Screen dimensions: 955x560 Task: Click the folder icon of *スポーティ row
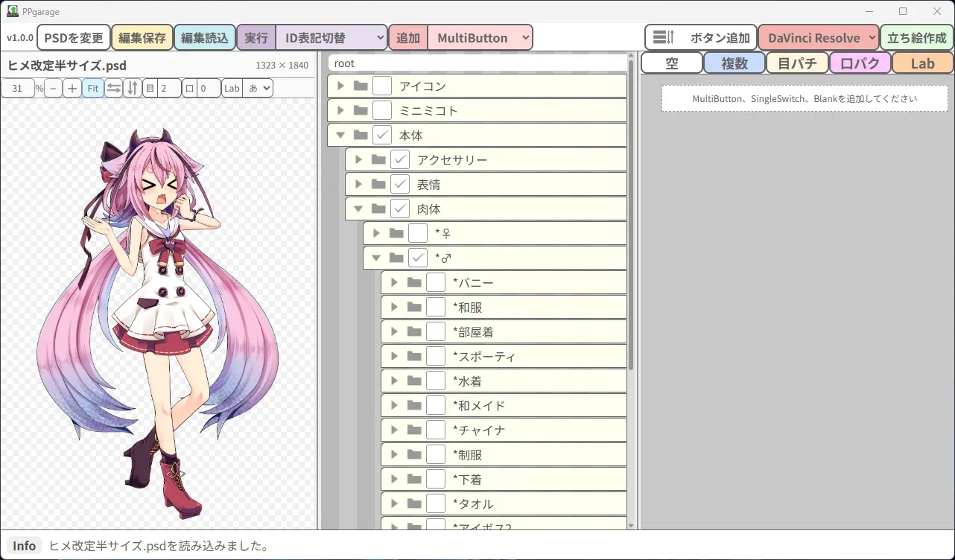tap(415, 356)
